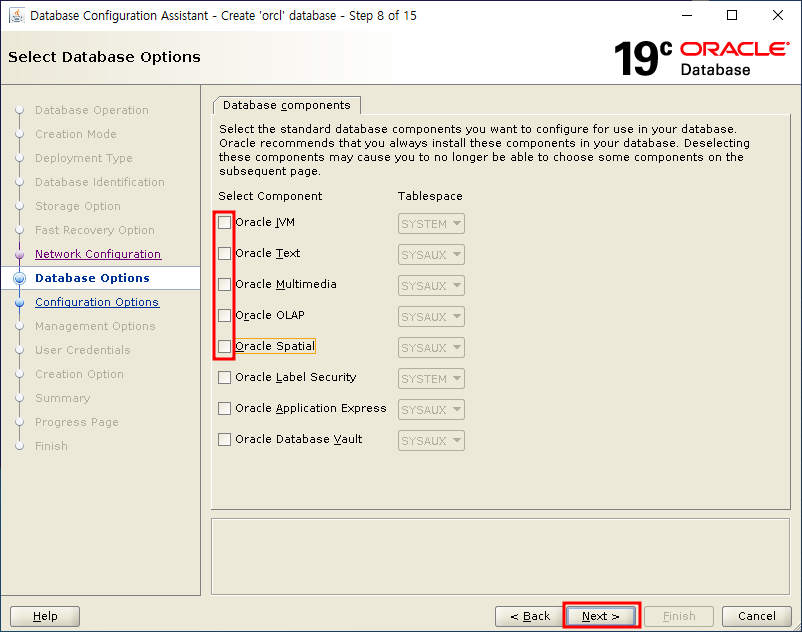Click the Database Operation step label
The height and width of the screenshot is (632, 802).
92,110
